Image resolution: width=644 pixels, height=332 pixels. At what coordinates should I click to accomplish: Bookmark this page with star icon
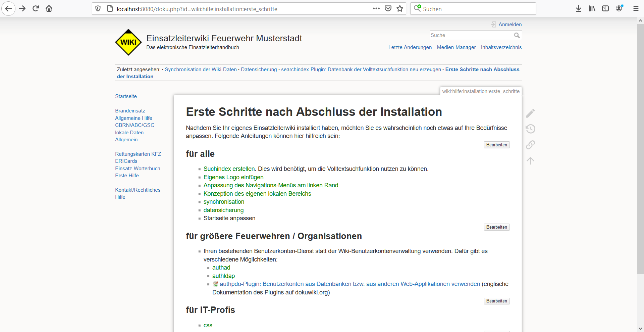400,9
